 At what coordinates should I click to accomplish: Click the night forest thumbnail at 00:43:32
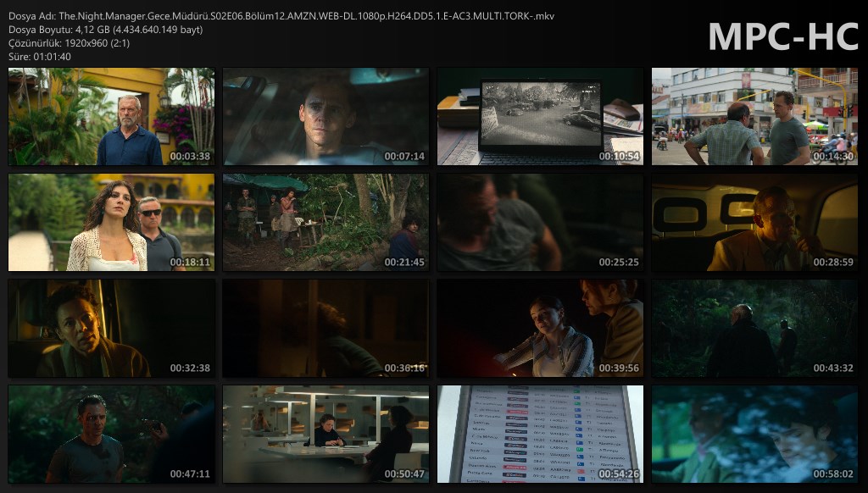pyautogui.click(x=754, y=329)
